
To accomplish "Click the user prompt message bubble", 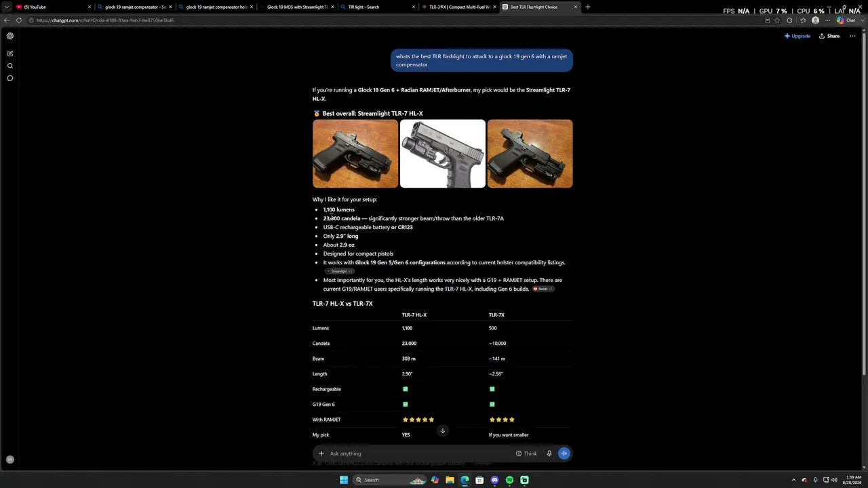I will pos(481,60).
